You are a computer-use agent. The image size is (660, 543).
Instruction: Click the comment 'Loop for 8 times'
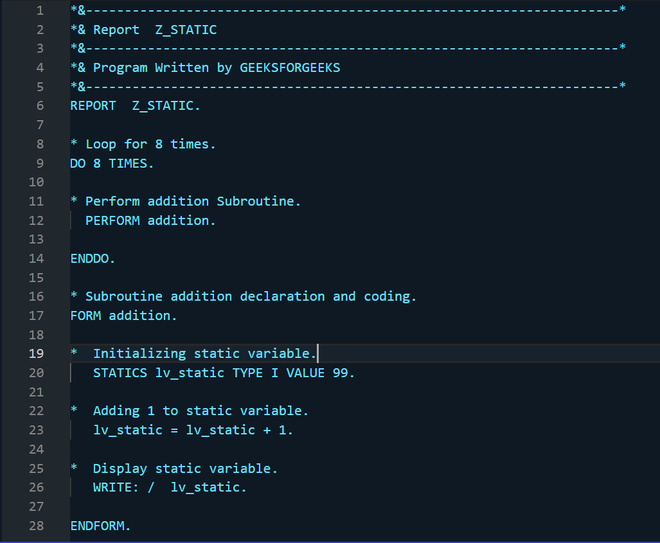coord(150,144)
